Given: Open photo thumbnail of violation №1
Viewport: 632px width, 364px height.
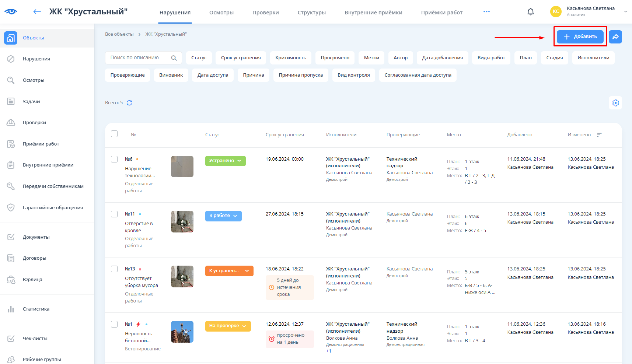Looking at the screenshot, I should pos(182,332).
